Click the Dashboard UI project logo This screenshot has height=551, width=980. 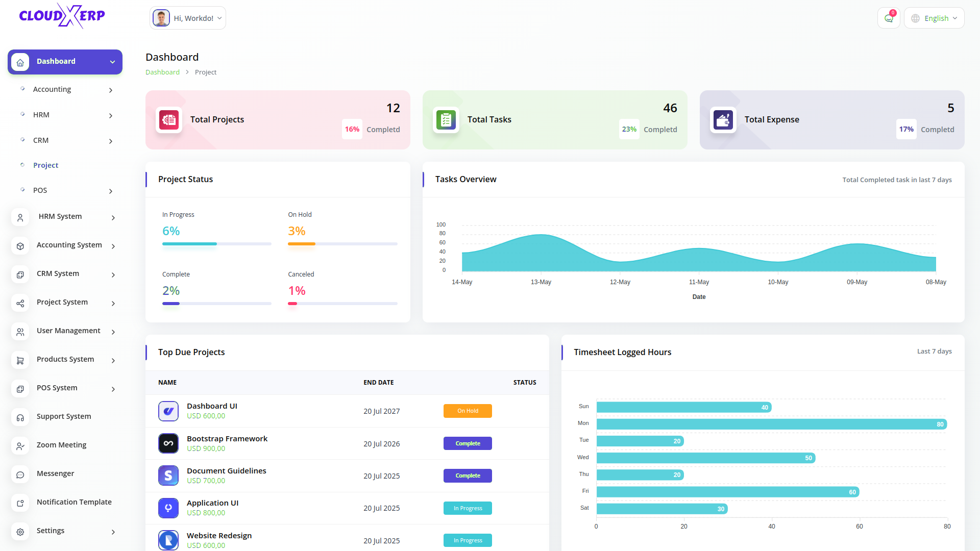coord(168,411)
